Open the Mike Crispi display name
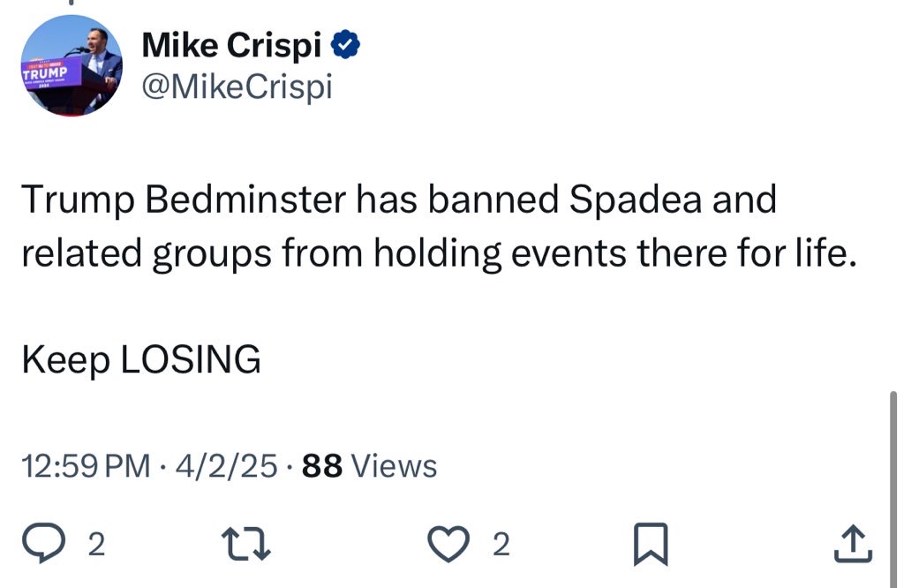 click(x=231, y=45)
